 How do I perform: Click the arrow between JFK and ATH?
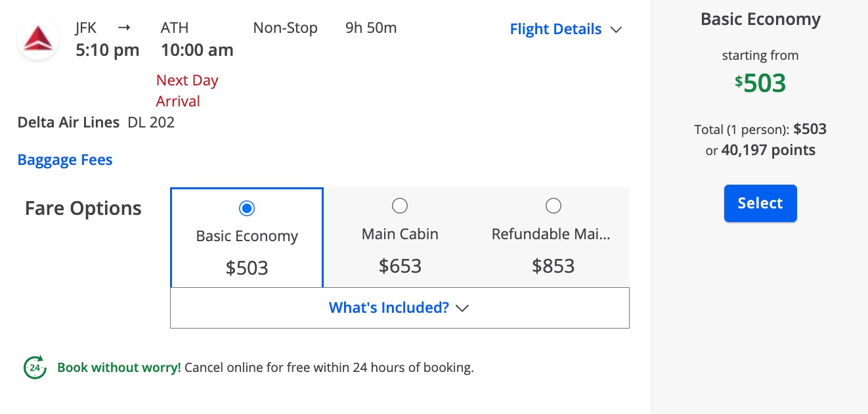124,28
